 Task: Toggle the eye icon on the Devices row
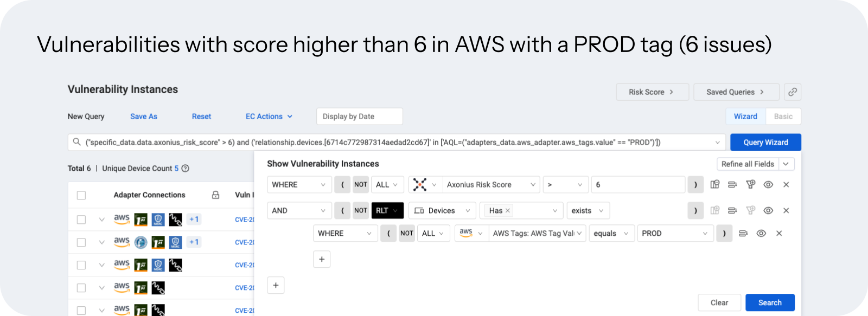point(768,211)
